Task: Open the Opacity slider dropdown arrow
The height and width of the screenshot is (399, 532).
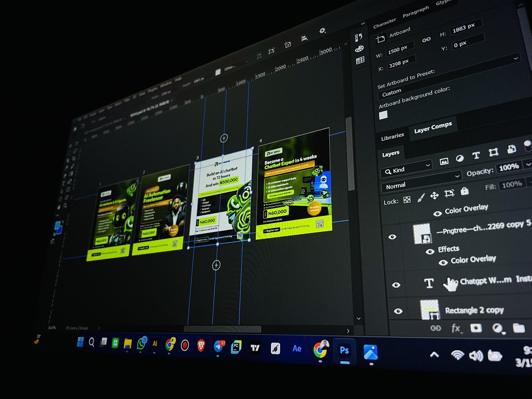Action: (528, 164)
